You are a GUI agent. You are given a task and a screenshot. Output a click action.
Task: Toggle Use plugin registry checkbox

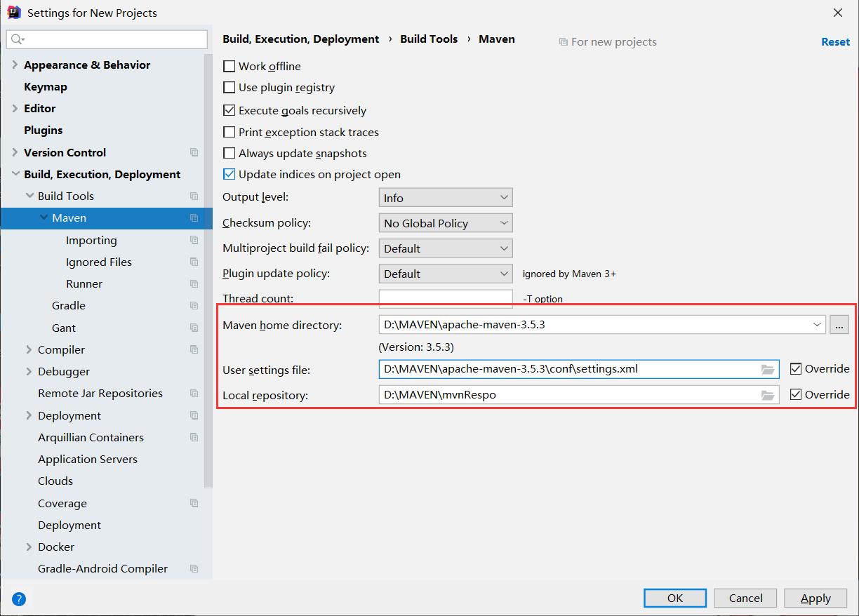(x=229, y=88)
